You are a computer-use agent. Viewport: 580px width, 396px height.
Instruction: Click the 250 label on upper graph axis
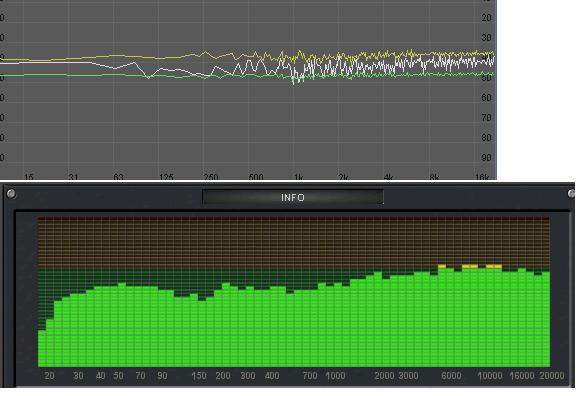[x=211, y=177]
